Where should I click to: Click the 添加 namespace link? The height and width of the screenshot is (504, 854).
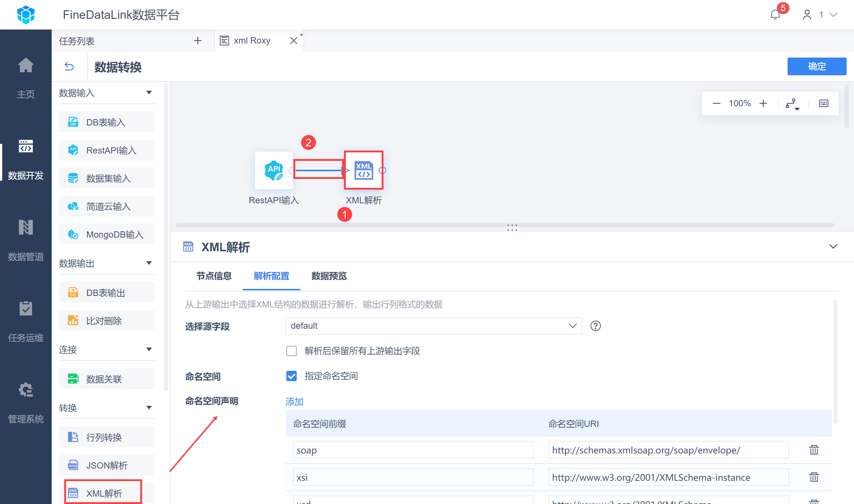pos(294,402)
